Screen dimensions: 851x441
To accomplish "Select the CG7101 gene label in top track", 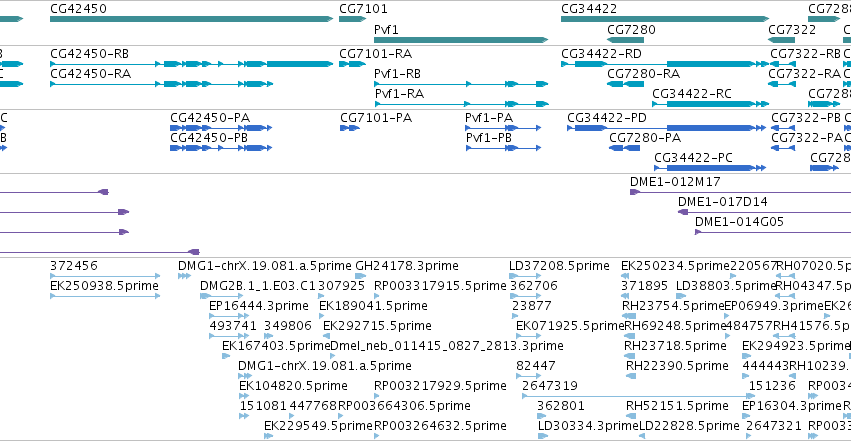I will 363,9.
